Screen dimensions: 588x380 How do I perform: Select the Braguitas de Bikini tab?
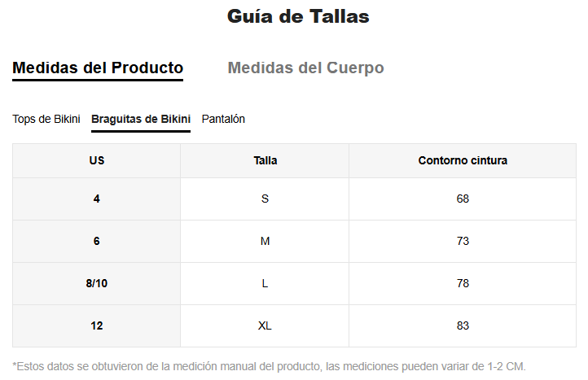pyautogui.click(x=141, y=119)
